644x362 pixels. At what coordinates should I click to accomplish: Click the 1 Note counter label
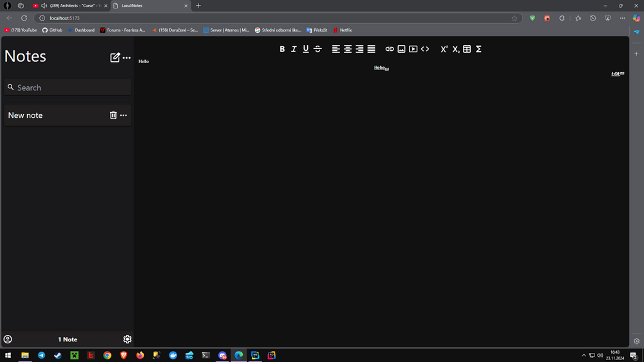tap(68, 339)
